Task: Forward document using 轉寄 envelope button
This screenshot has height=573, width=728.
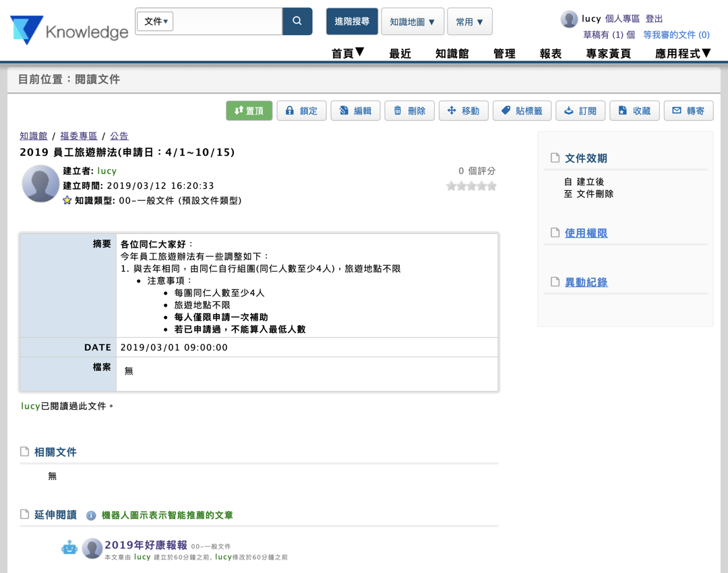Action: [688, 111]
